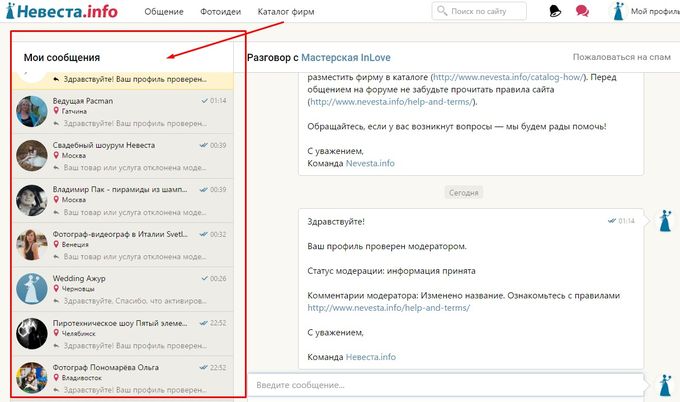680x402 pixels.
Task: Open Nevesta.info link in older message
Action: [x=370, y=163]
